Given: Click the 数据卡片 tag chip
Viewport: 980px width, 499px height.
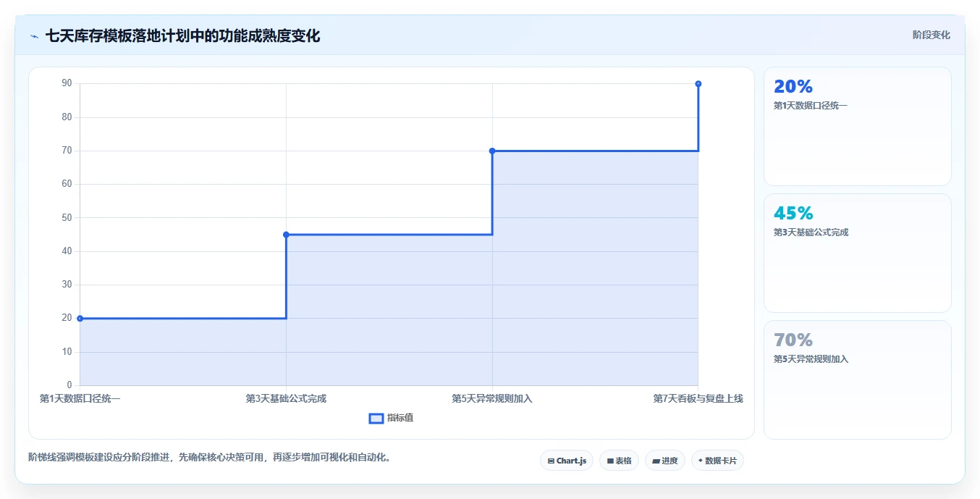Looking at the screenshot, I should [x=717, y=461].
